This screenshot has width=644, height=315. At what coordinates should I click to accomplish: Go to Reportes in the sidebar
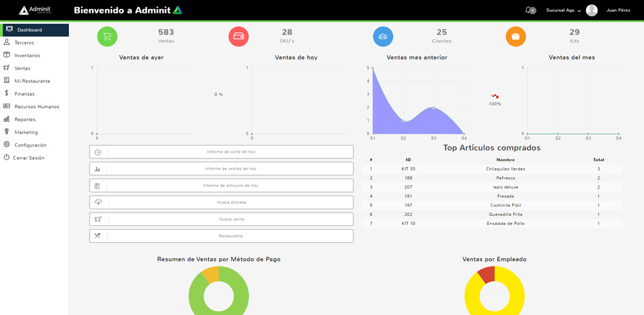[x=25, y=119]
